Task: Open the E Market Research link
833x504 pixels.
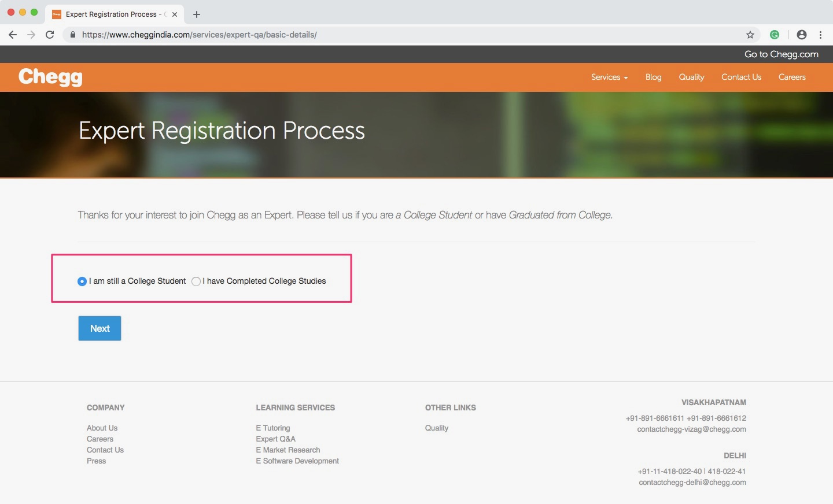Action: pyautogui.click(x=288, y=450)
